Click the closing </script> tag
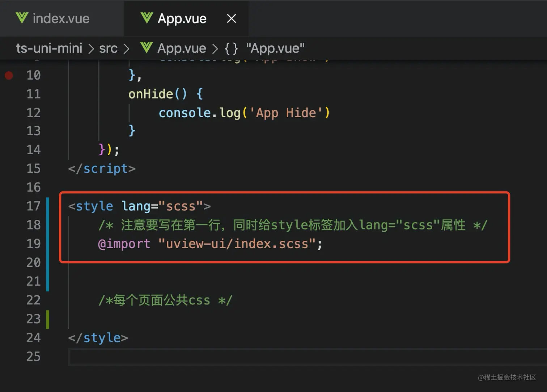This screenshot has height=392, width=547. coord(102,169)
